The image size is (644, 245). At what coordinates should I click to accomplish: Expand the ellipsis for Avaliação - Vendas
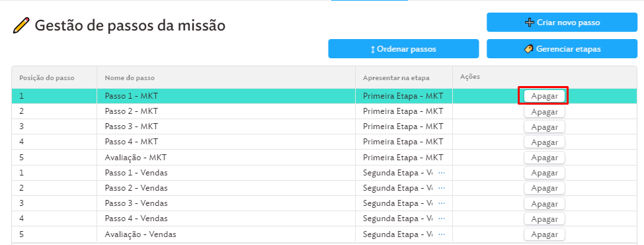click(442, 234)
